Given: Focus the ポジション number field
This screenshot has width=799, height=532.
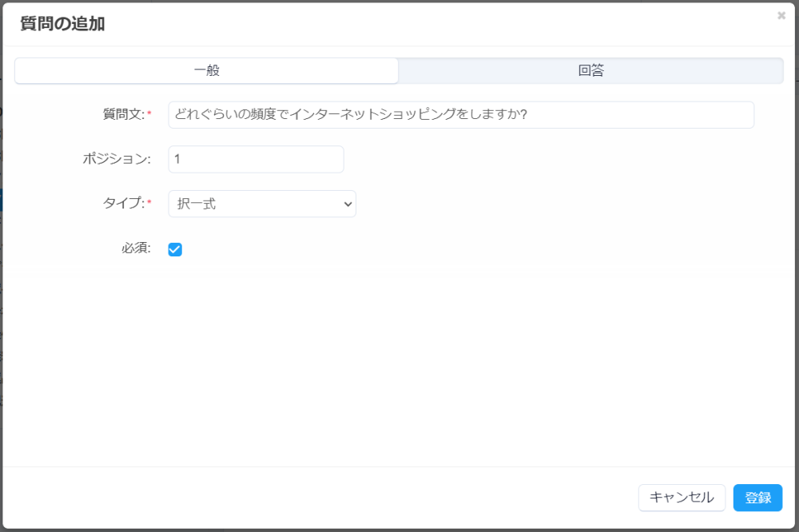Looking at the screenshot, I should 256,159.
